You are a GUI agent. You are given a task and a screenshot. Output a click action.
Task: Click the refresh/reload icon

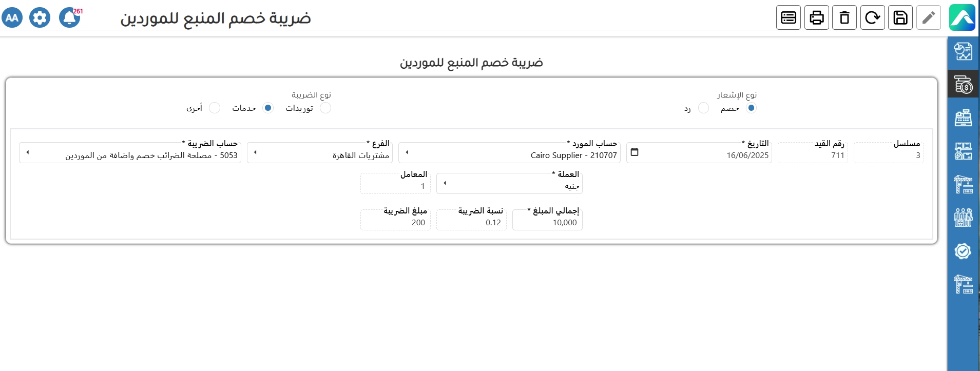point(873,18)
